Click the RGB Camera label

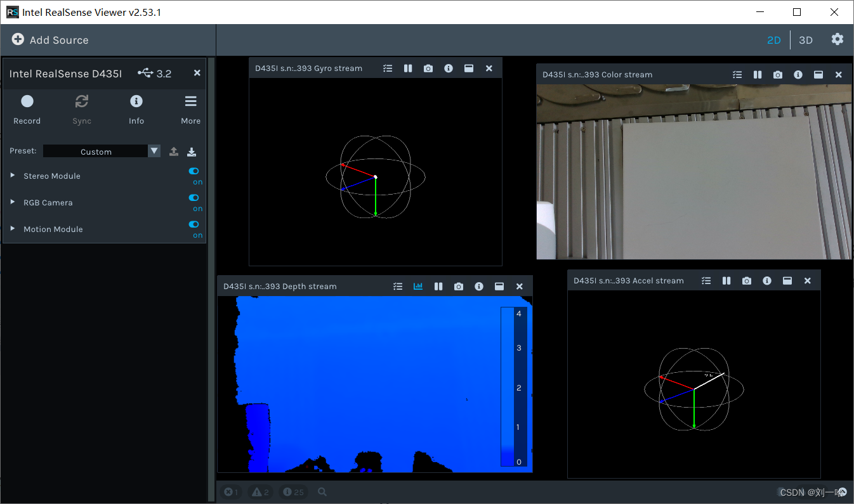tap(48, 202)
